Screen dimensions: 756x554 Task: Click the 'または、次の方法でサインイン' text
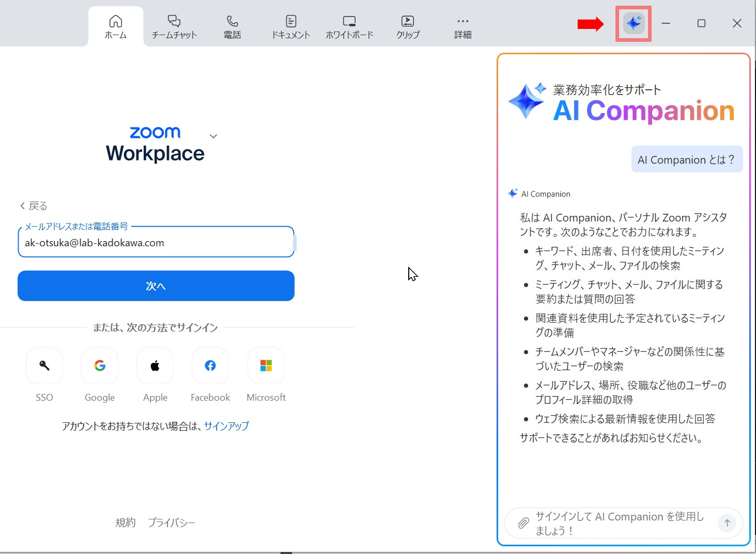(156, 327)
